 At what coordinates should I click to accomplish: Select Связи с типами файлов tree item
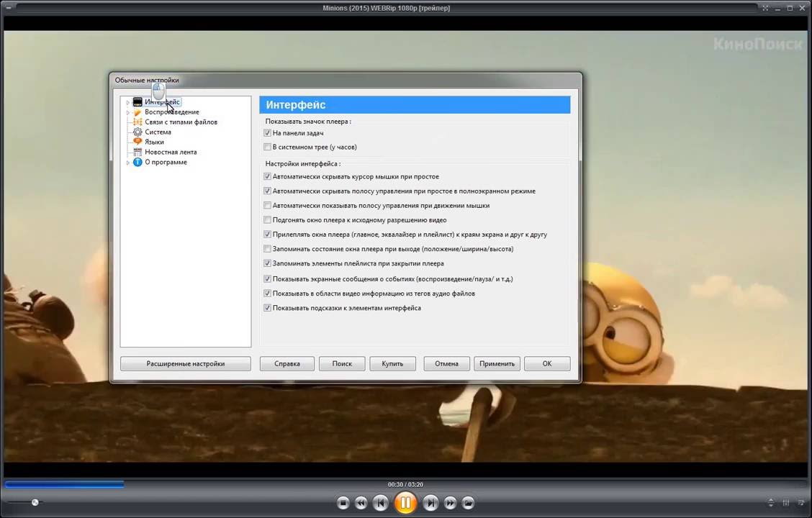[x=181, y=122]
